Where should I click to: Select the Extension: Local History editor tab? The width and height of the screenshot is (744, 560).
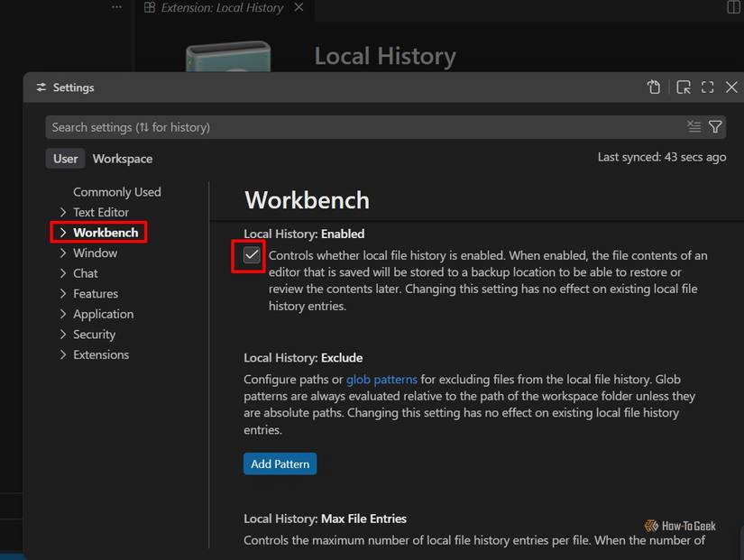[x=222, y=7]
